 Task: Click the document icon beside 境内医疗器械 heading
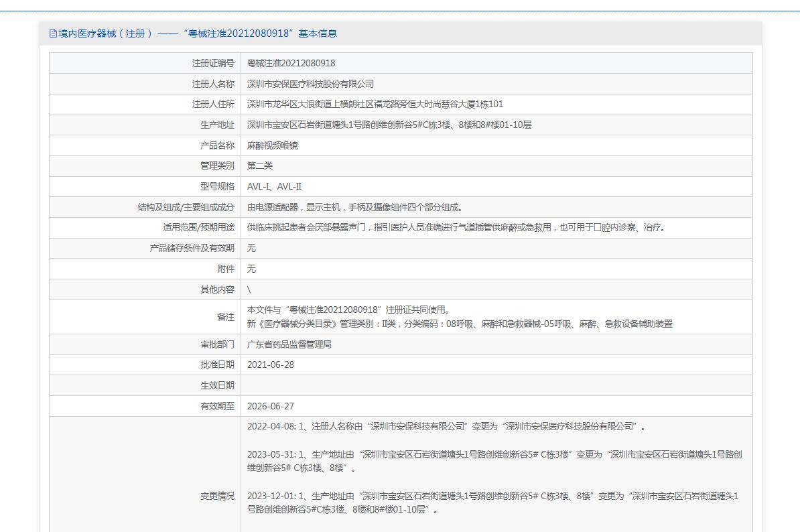(53, 34)
